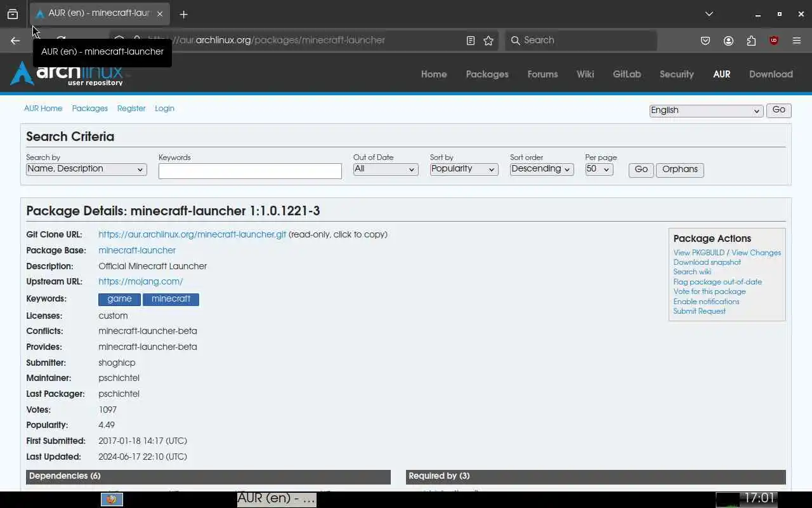Click the Votes value 1097

pyautogui.click(x=108, y=410)
